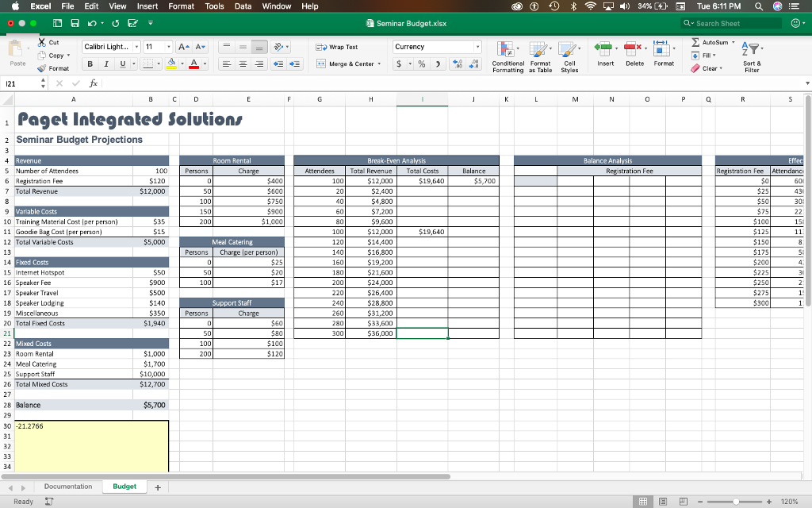
Task: Click the Merge & Center icon
Action: (349, 63)
